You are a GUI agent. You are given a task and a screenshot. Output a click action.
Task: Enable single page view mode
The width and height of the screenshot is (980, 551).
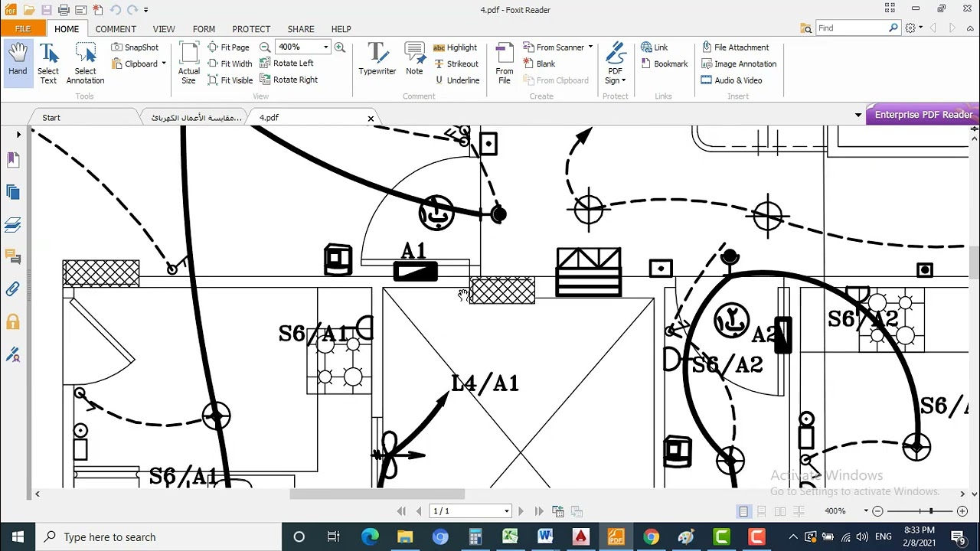click(x=743, y=511)
